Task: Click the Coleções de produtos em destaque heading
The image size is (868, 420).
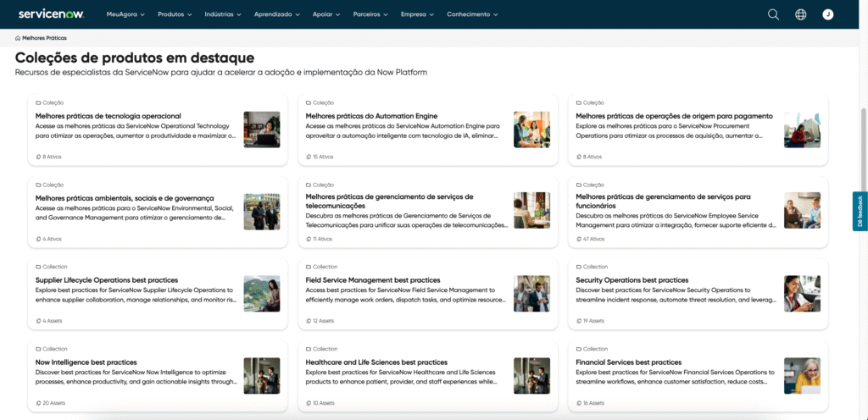Action: click(135, 58)
